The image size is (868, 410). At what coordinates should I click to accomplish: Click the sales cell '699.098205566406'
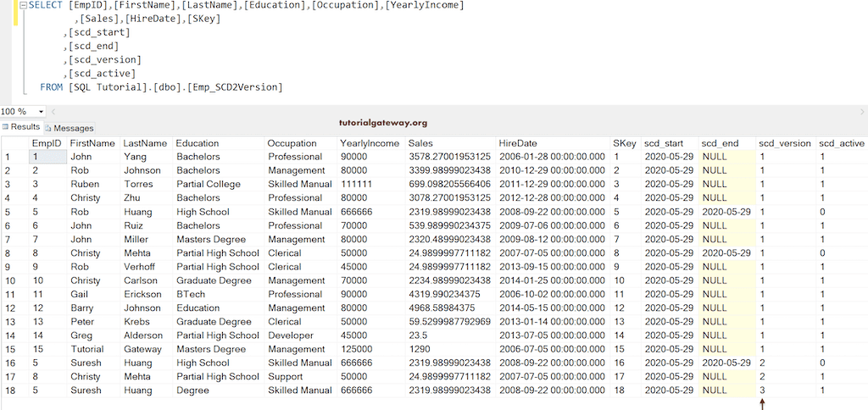pos(449,185)
